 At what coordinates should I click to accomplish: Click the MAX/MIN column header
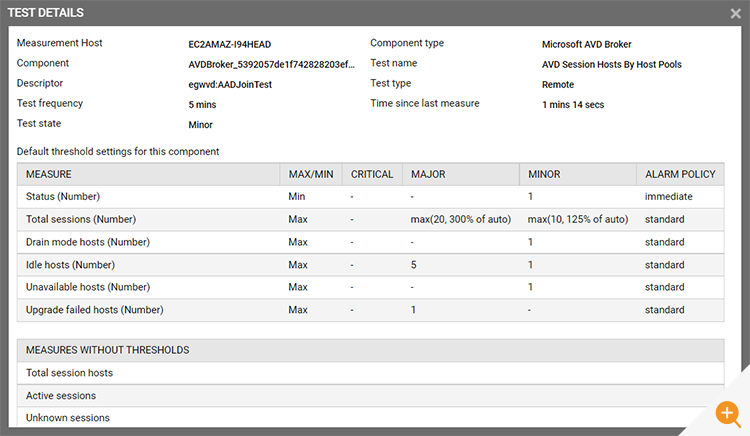coord(311,174)
